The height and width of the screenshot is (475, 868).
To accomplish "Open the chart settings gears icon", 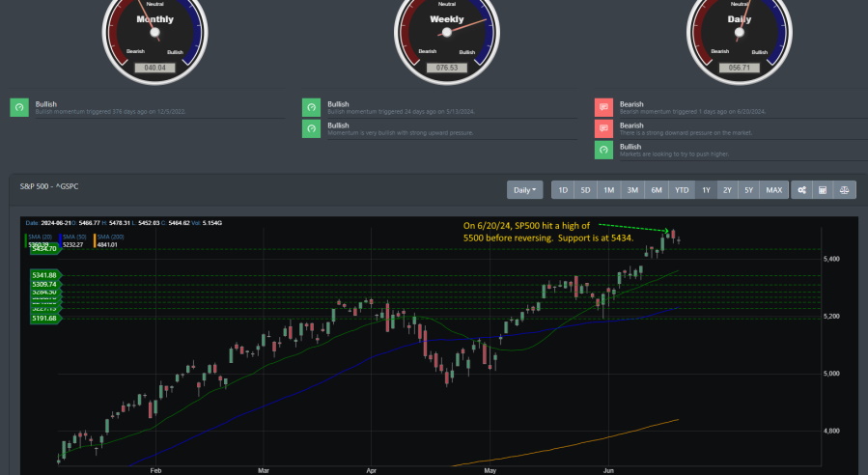I will click(801, 190).
